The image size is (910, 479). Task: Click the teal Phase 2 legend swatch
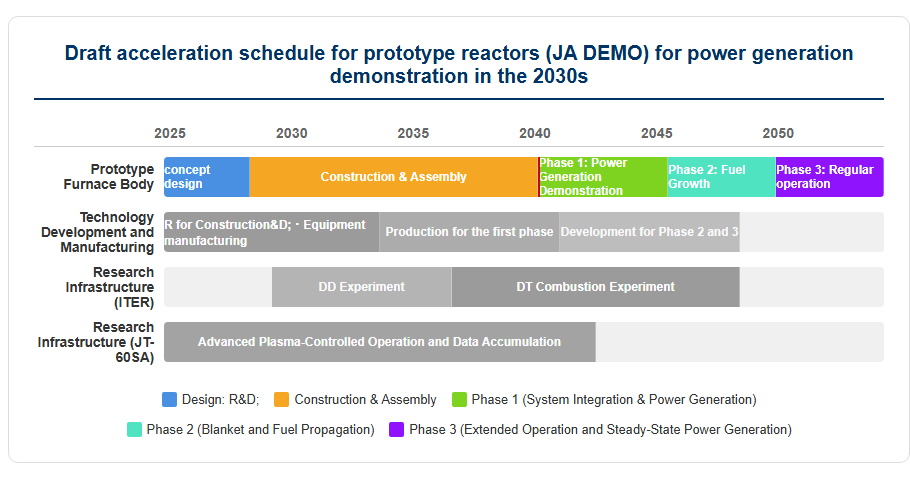[x=134, y=430]
